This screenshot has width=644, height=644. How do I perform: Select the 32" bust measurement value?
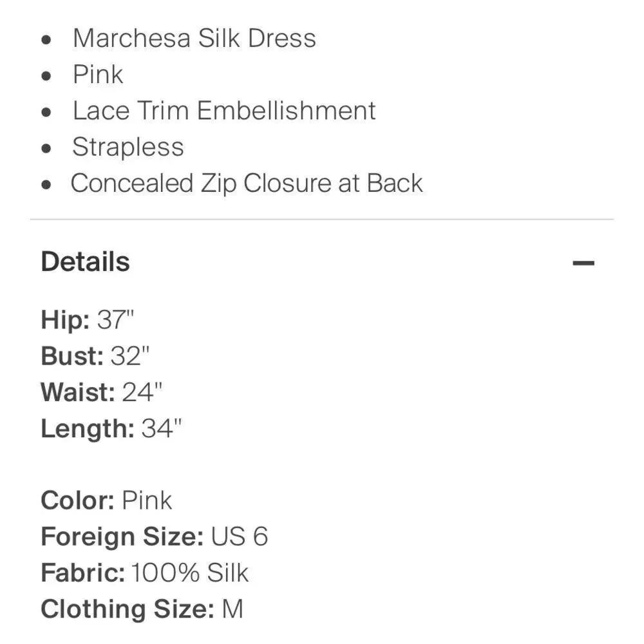(x=130, y=356)
